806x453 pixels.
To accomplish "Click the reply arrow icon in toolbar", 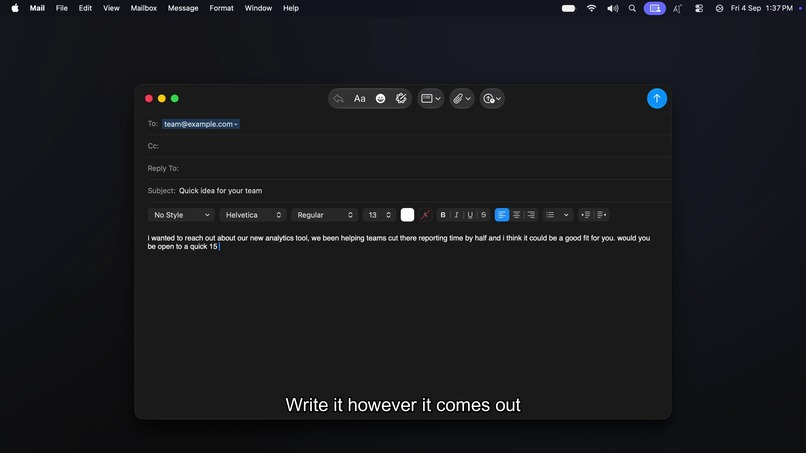I will click(x=338, y=98).
